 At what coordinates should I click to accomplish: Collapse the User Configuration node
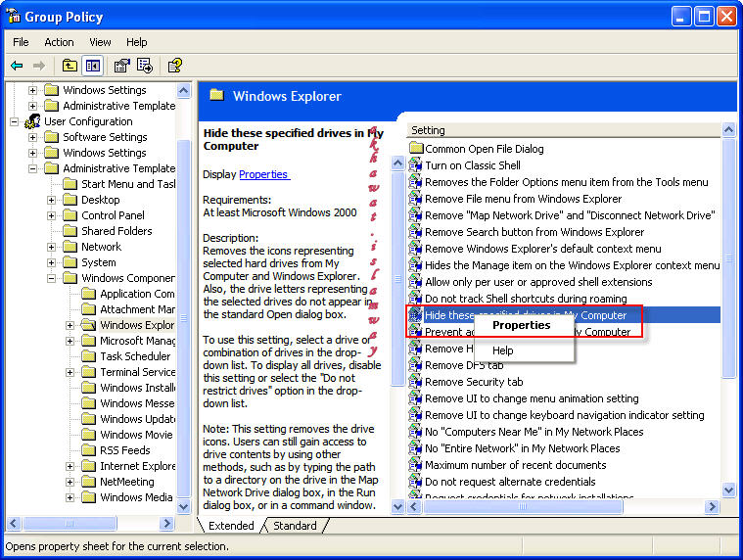click(15, 121)
